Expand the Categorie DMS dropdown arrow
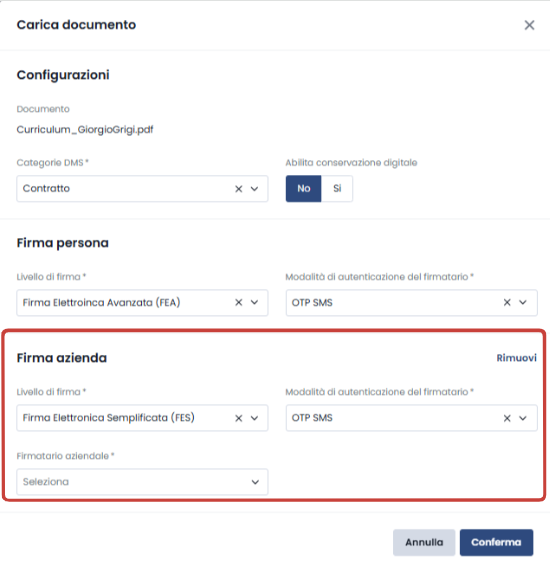 tap(255, 189)
